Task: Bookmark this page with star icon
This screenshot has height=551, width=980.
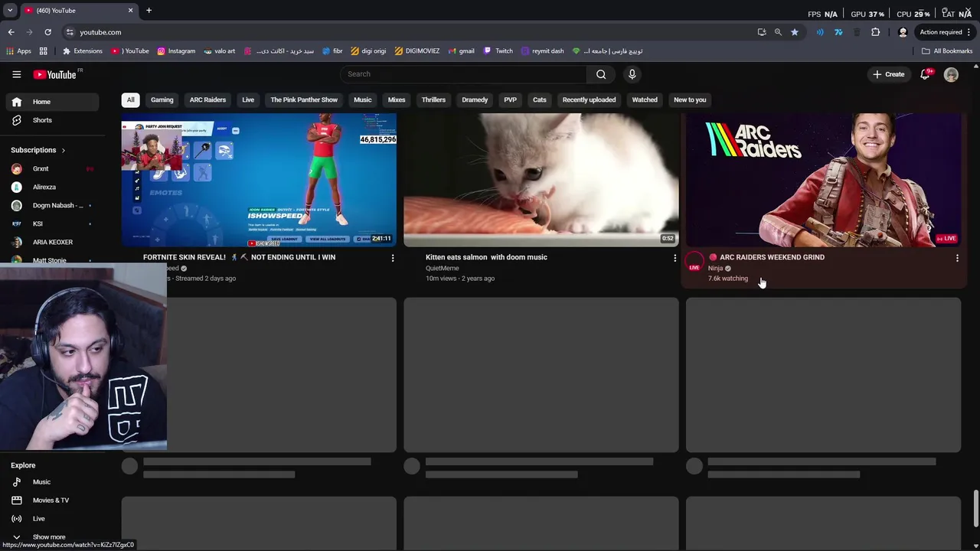Action: pyautogui.click(x=795, y=32)
